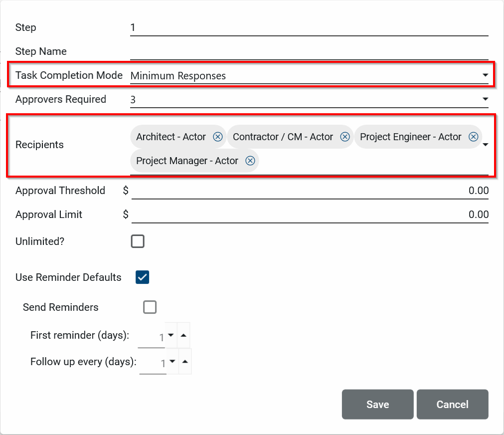Screen dimensions: 504x435
Task: Click the Step number field
Action: [x=309, y=27]
